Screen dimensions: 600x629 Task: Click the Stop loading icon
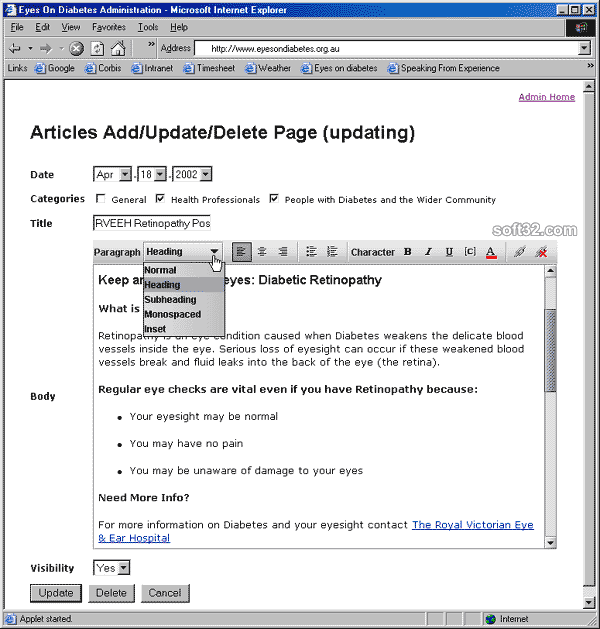pyautogui.click(x=76, y=49)
